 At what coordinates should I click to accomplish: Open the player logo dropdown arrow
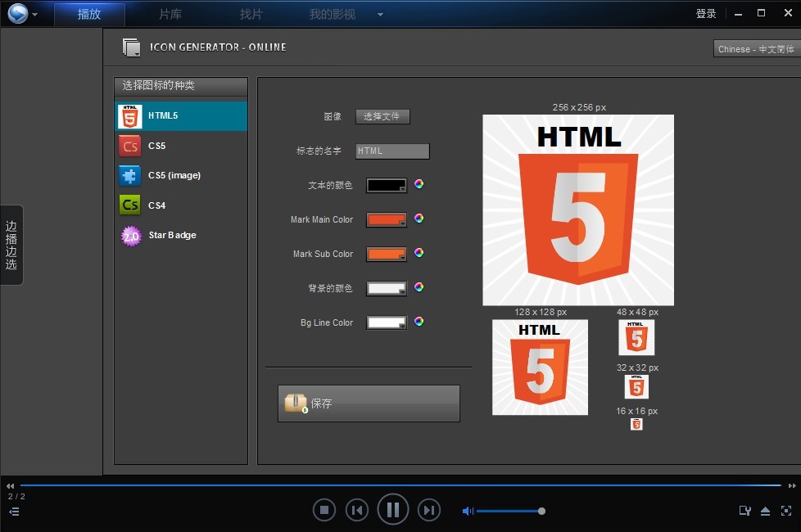[34, 14]
